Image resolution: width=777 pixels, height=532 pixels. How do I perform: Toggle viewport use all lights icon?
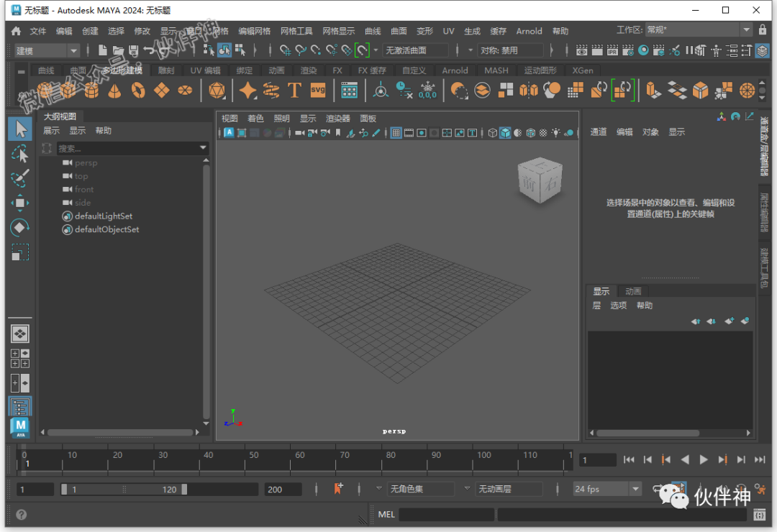[x=556, y=133]
